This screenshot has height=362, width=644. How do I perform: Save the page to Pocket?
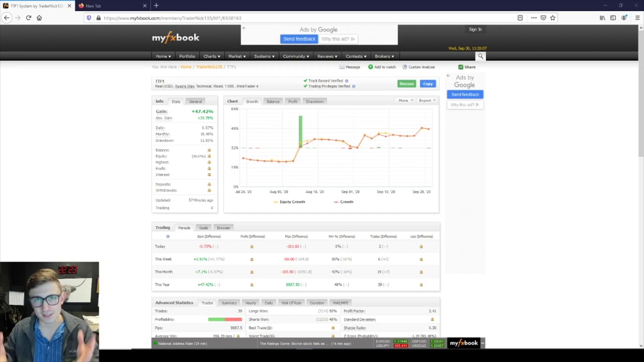click(x=543, y=18)
